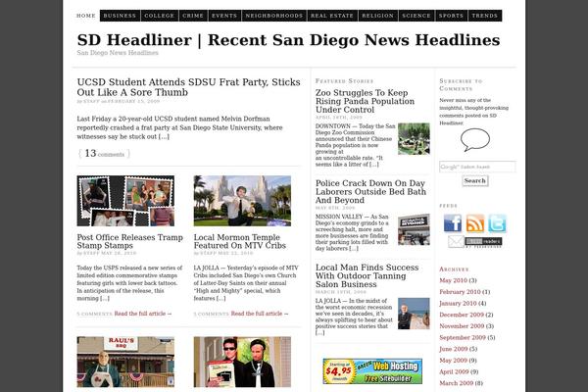Open Police Crack Down On Day Laborers headline
The width and height of the screenshot is (588, 392).
tap(370, 192)
